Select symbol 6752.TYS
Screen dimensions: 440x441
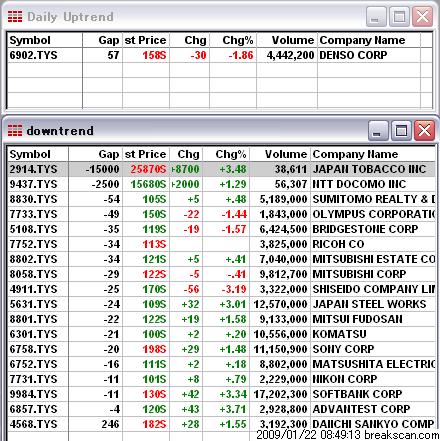[x=33, y=364]
